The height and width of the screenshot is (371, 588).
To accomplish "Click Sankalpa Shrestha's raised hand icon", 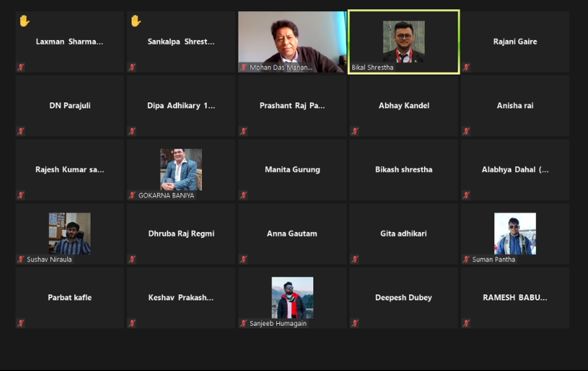I will tap(136, 21).
